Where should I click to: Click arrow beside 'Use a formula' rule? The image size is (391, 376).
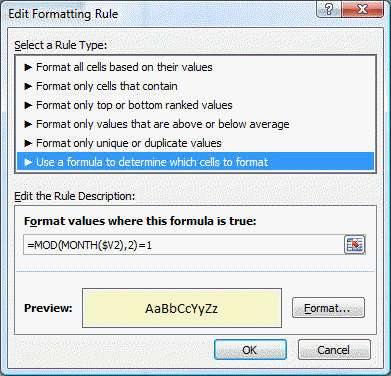click(28, 162)
